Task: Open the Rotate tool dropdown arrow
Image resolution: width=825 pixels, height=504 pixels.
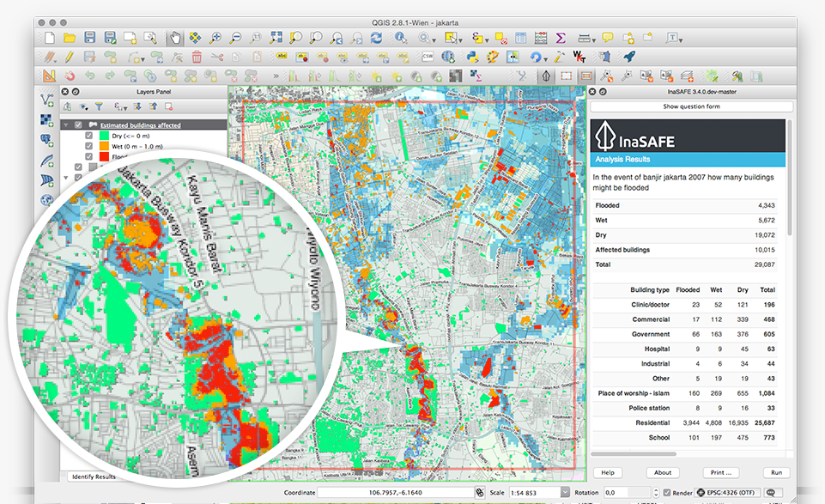Action: tap(546, 59)
